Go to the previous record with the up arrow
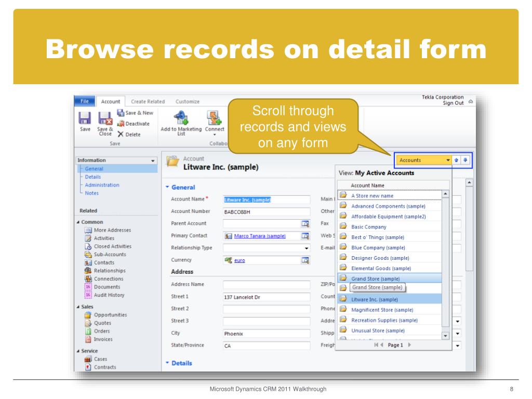 pyautogui.click(x=456, y=160)
